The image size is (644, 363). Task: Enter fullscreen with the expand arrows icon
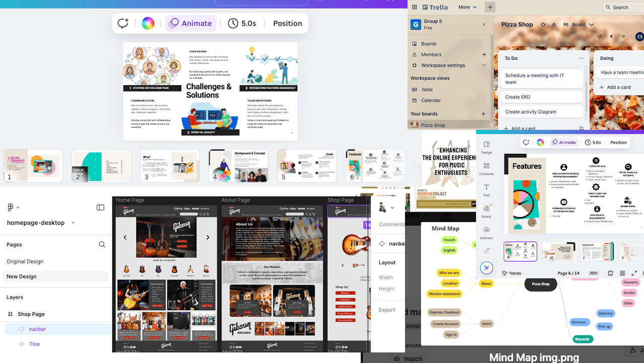click(x=633, y=273)
